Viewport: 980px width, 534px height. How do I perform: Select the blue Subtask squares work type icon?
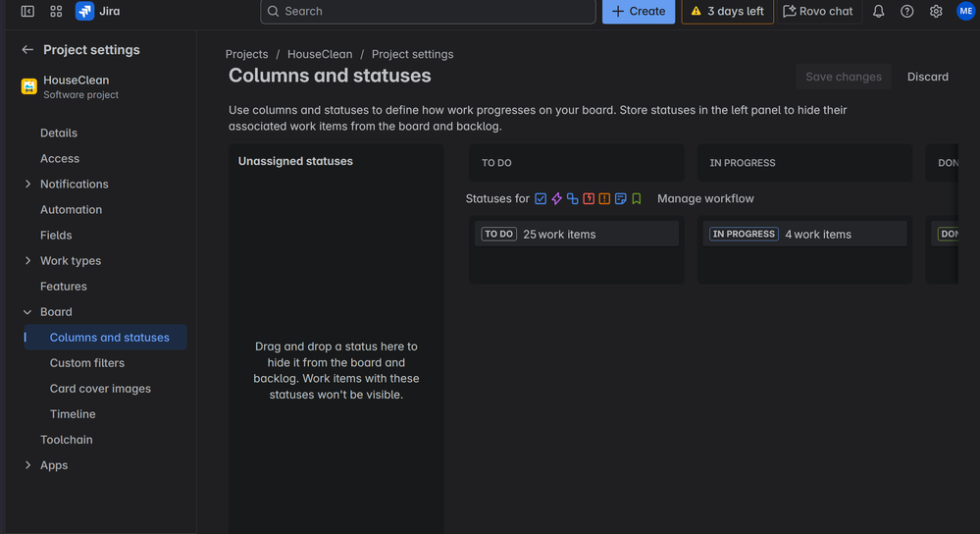(573, 199)
